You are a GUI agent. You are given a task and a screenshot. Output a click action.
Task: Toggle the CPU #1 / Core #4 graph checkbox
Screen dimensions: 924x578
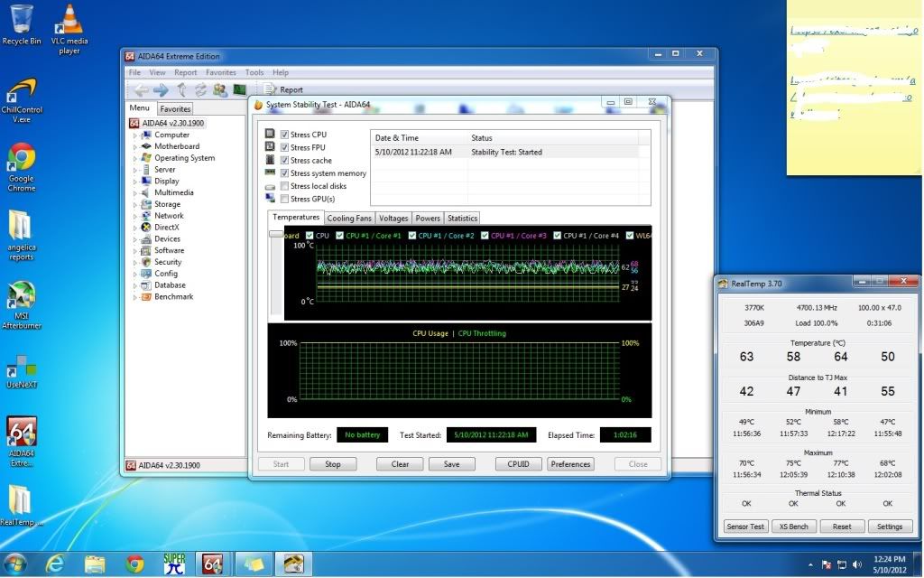tap(558, 236)
